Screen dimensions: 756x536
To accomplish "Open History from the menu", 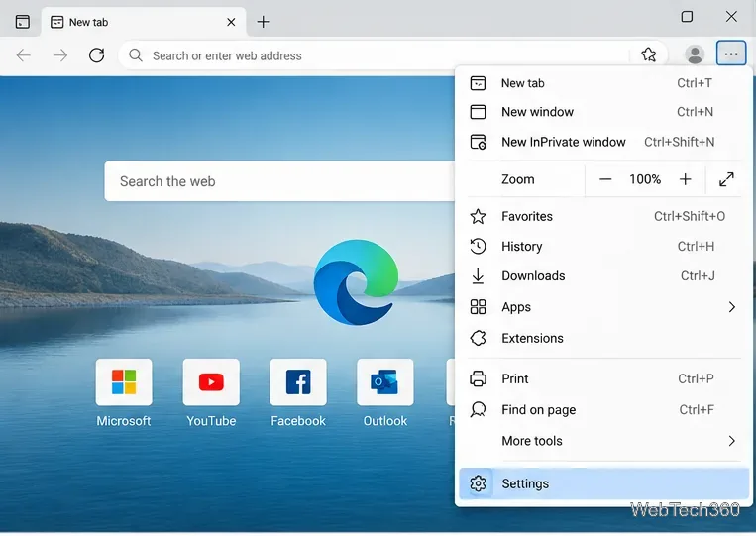I will click(602, 247).
